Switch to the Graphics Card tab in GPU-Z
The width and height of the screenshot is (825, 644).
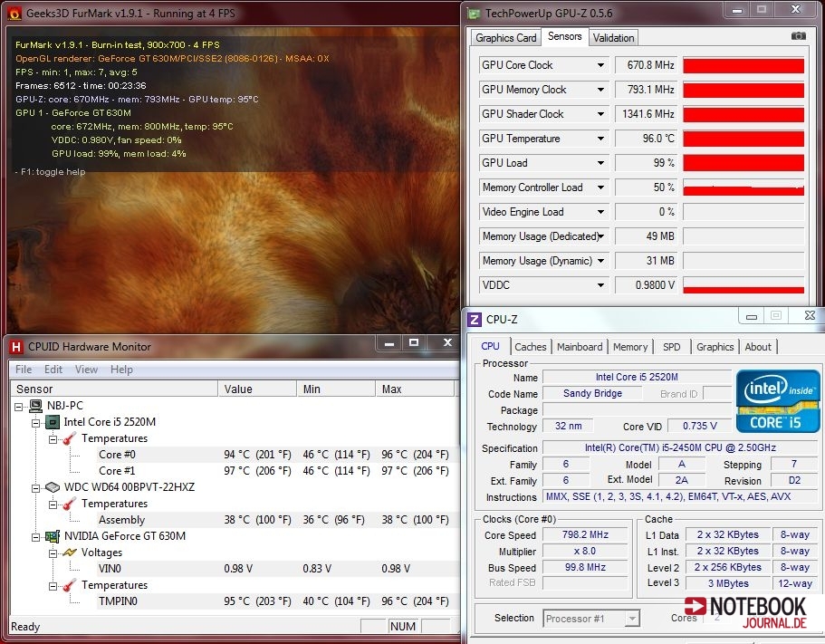pyautogui.click(x=505, y=38)
